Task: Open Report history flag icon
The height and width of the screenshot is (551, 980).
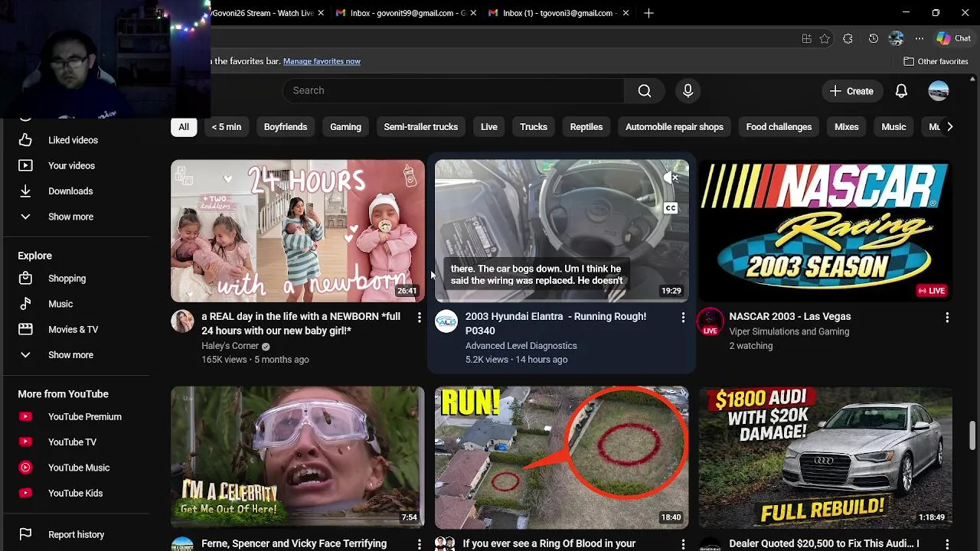Action: [x=25, y=534]
